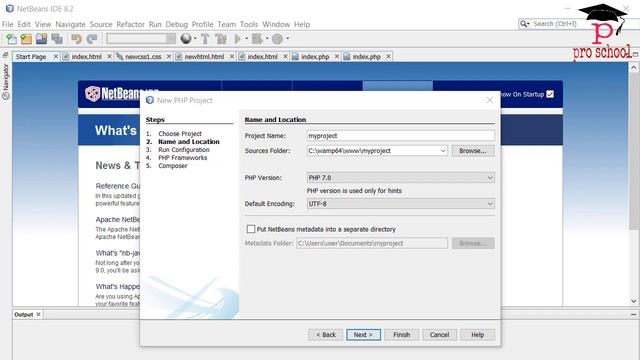Open the Profile Project dropdown arrow
Screen dimensions: 640x360
(288, 39)
